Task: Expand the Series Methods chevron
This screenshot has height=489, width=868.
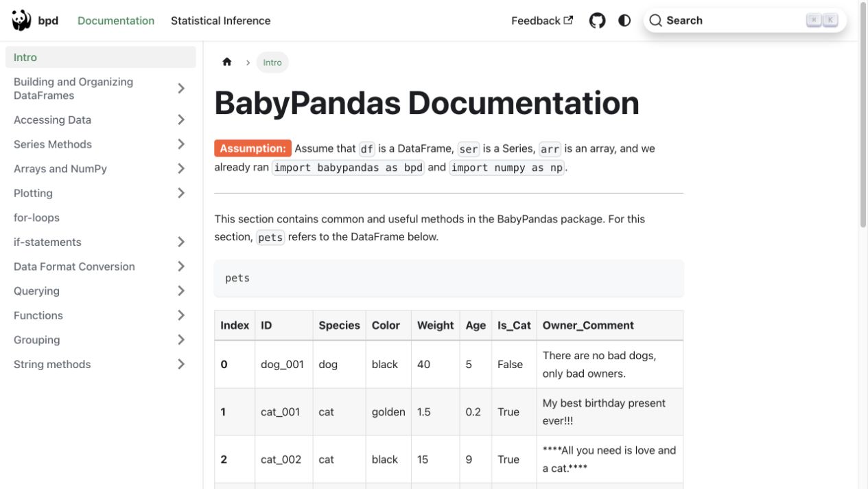Action: (181, 144)
